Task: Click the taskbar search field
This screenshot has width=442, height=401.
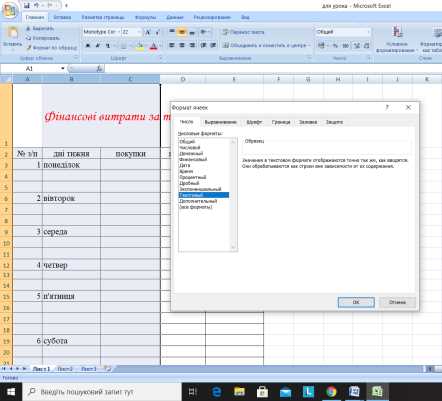Action: (x=102, y=392)
